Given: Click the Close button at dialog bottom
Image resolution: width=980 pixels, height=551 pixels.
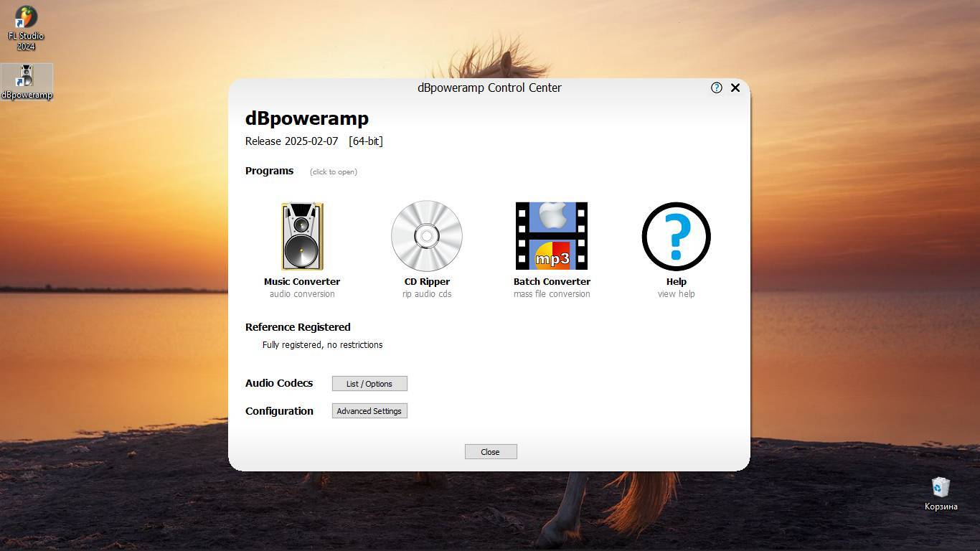Looking at the screenshot, I should [491, 452].
